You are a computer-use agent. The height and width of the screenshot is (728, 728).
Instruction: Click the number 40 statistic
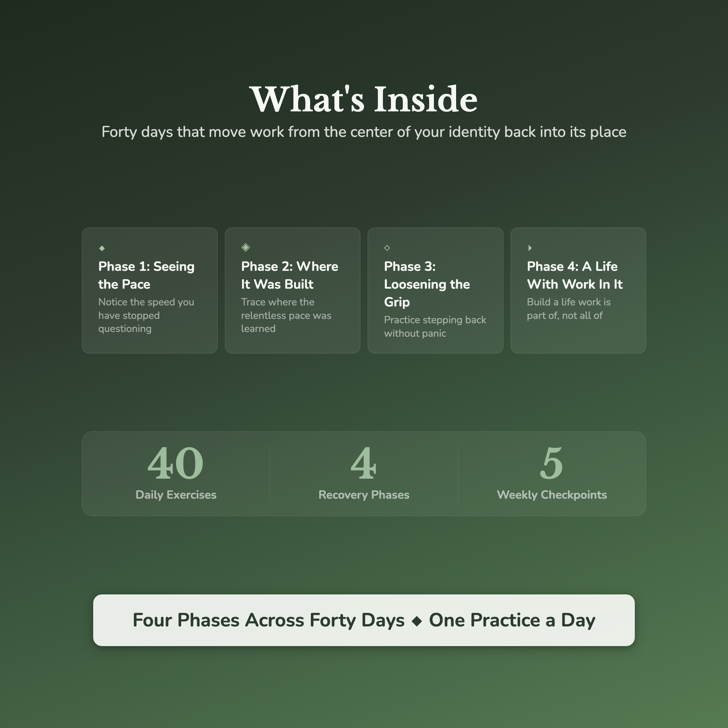click(175, 463)
